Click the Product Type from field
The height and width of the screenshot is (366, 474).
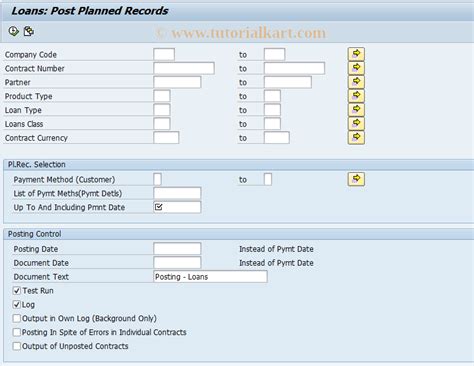coord(162,96)
